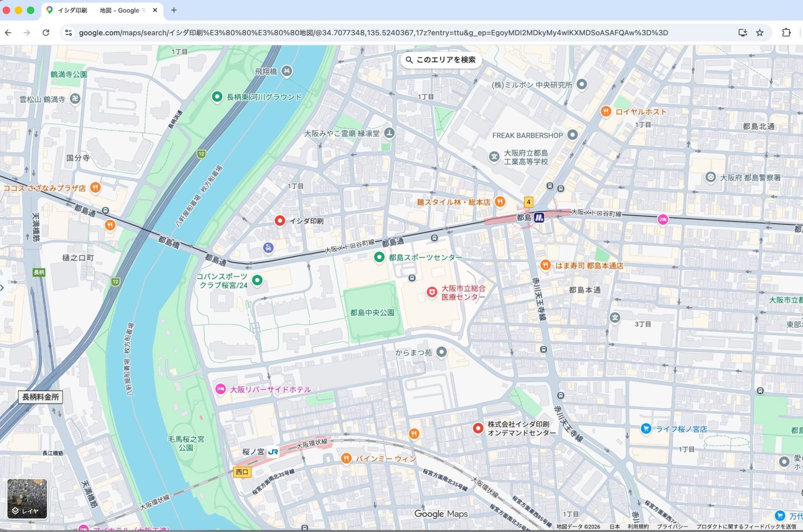The image size is (803, 532).
Task: Click the 大阪府 都島警察署 police marker
Action: (710, 177)
